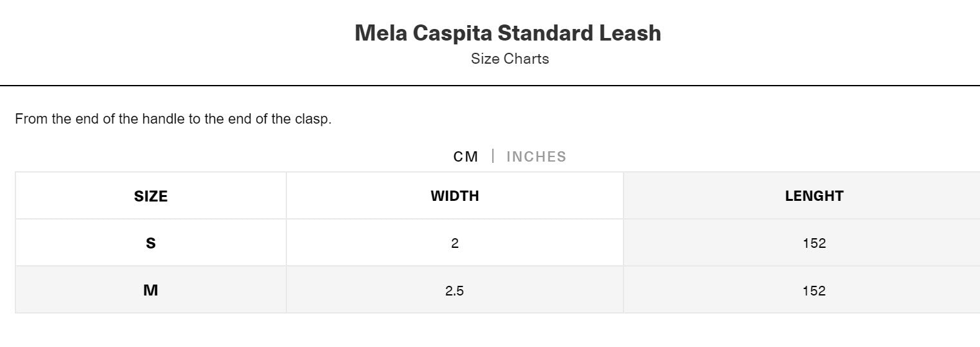Switch to the CM unit tab

466,157
